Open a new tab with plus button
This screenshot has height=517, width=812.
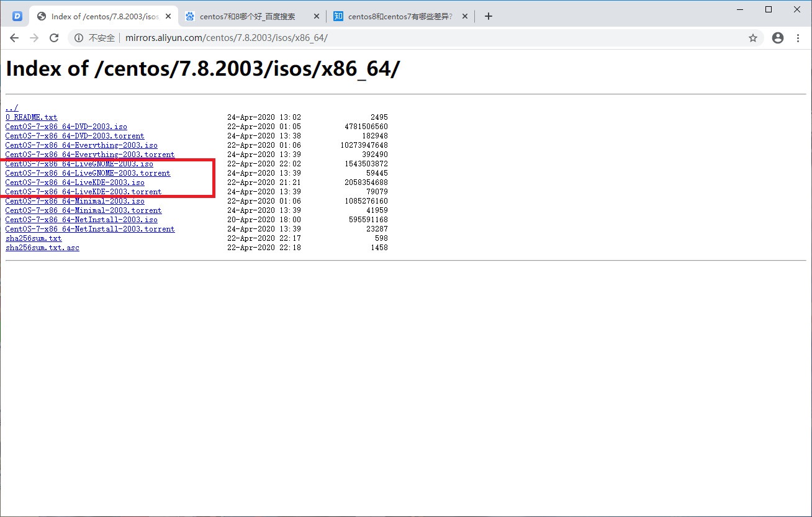pyautogui.click(x=489, y=16)
